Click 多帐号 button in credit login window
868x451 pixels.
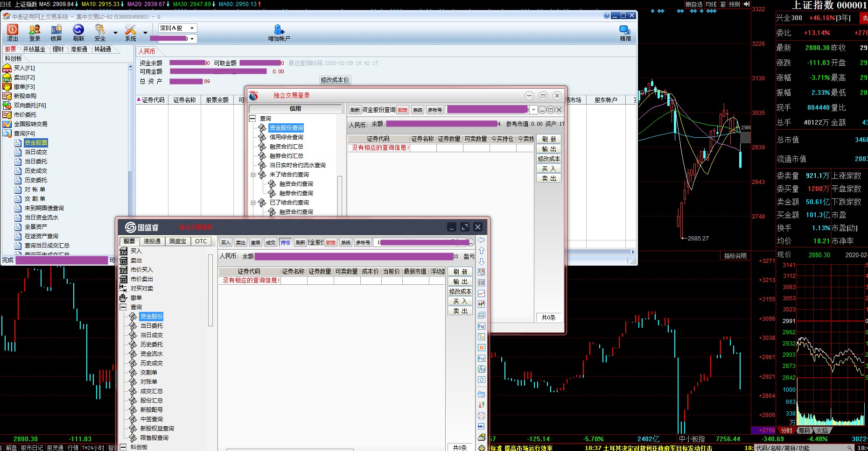[434, 110]
